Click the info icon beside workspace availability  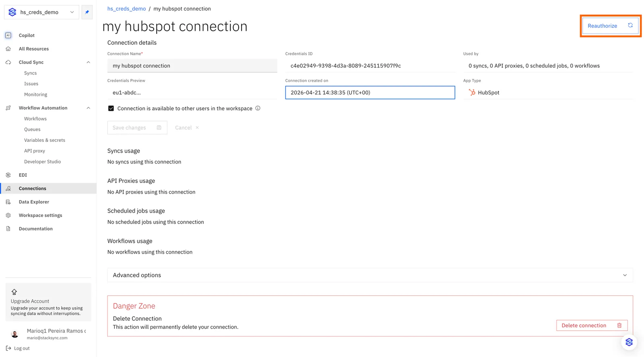coord(258,108)
